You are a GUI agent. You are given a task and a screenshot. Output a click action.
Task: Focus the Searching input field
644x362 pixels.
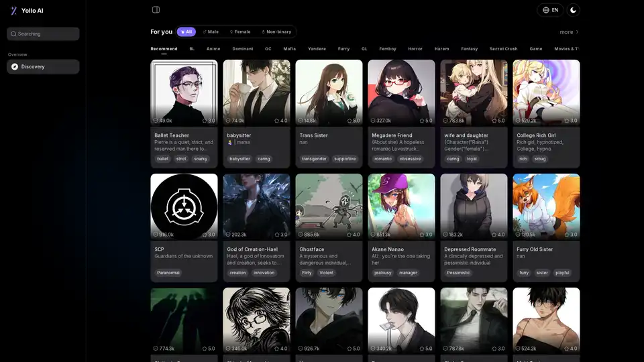pyautogui.click(x=47, y=34)
